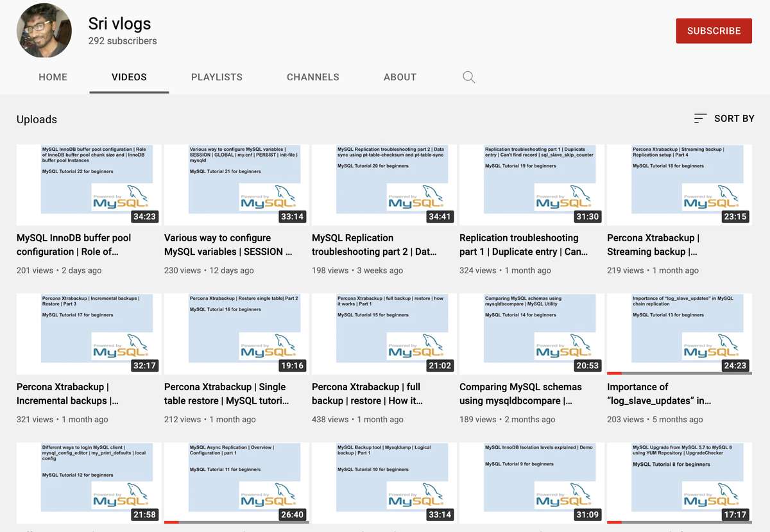The height and width of the screenshot is (532, 770).
Task: Open MySQL Tutorial 14 mysqldbcompare thumbnail
Action: 531,334
